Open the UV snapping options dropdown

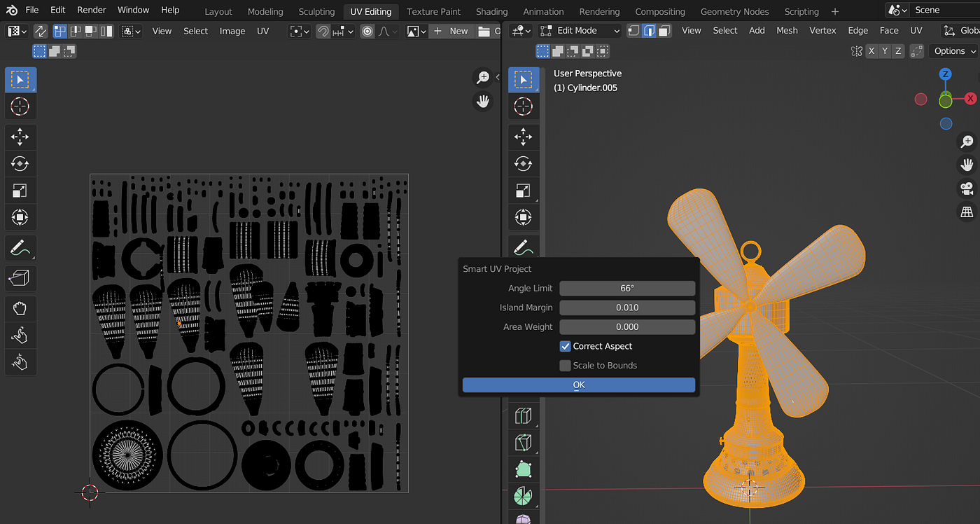(x=343, y=32)
